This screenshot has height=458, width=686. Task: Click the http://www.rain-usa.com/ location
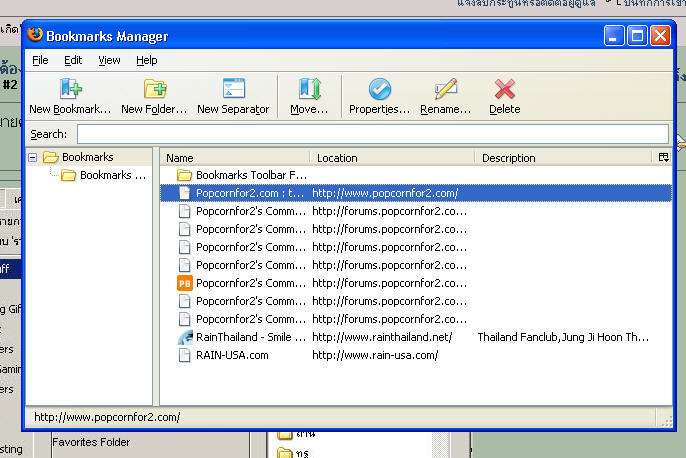click(x=375, y=355)
